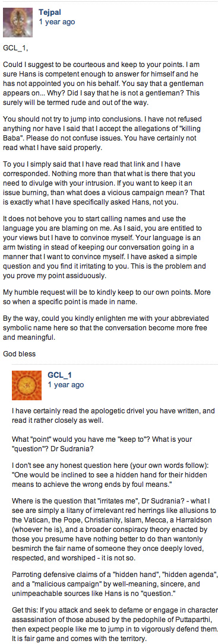
Task: Click the 'GCL_1,' salutation line in Tejpal's comment
Action: point(15,48)
